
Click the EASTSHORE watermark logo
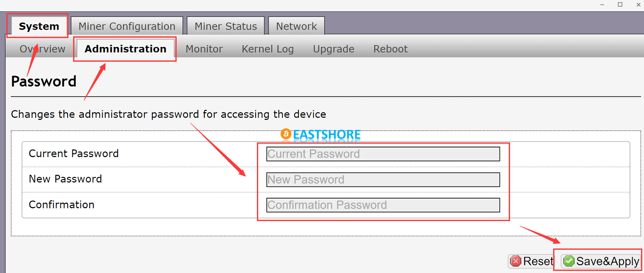pyautogui.click(x=321, y=134)
